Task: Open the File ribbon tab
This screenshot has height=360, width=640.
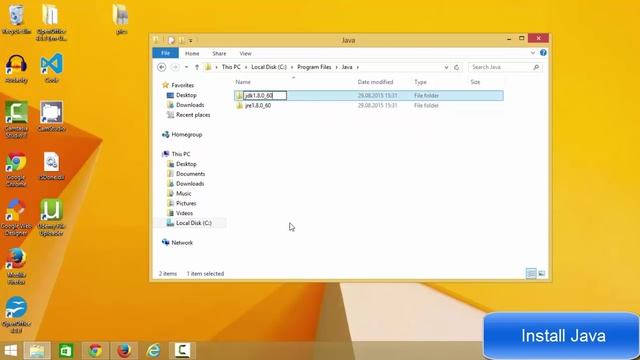Action: click(x=165, y=53)
